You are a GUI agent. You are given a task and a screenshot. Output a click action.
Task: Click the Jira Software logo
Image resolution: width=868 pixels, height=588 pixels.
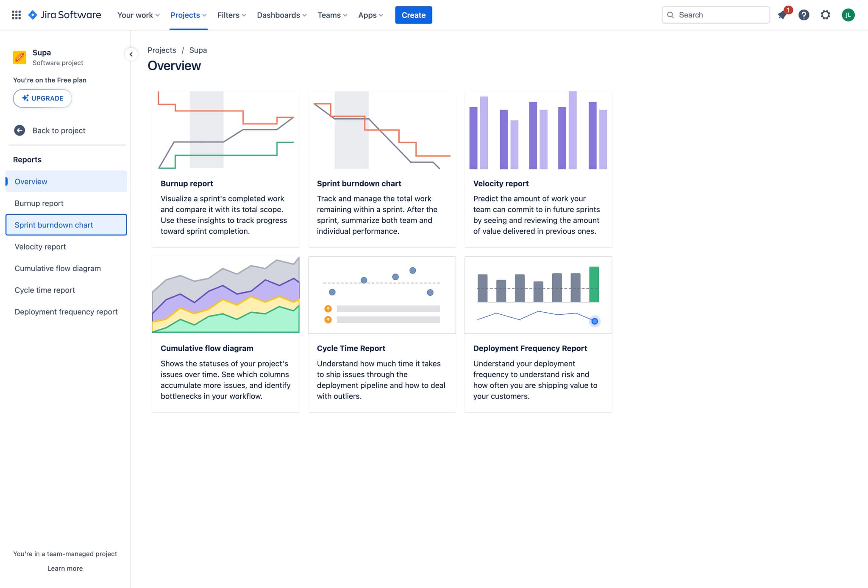click(x=64, y=15)
